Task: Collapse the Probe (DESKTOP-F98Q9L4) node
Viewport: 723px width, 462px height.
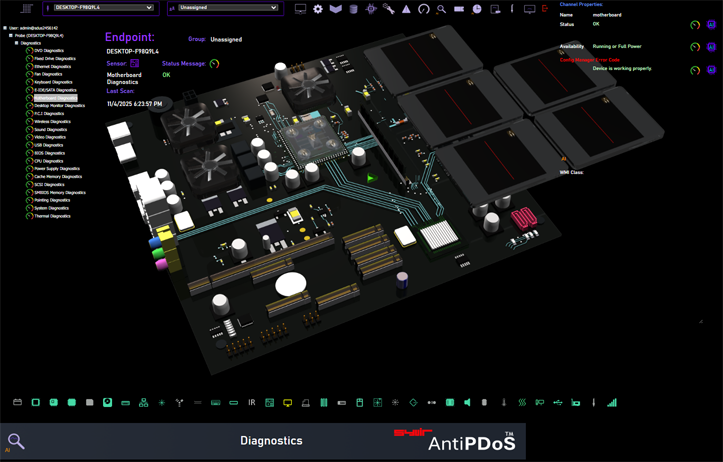Action: coord(11,36)
